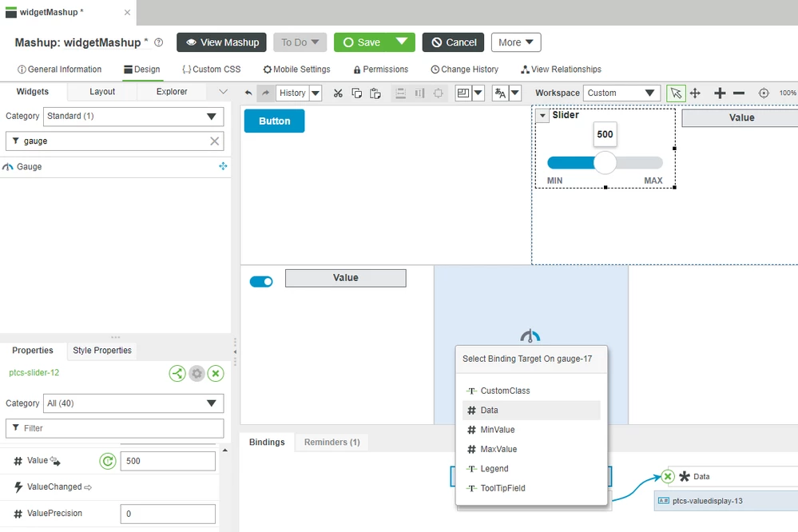
Task: Open the Custom CSS tab
Action: (x=211, y=69)
